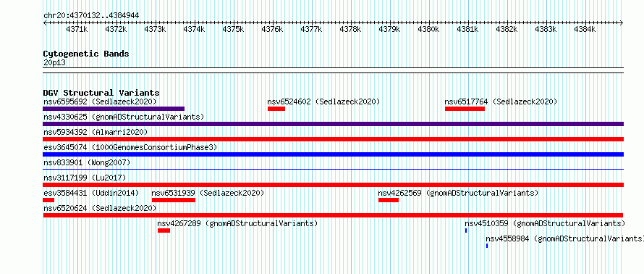Open variant label nsv4262569 (gnomADStructuralVariants)
The width and height of the screenshot is (644, 274).
click(x=458, y=193)
